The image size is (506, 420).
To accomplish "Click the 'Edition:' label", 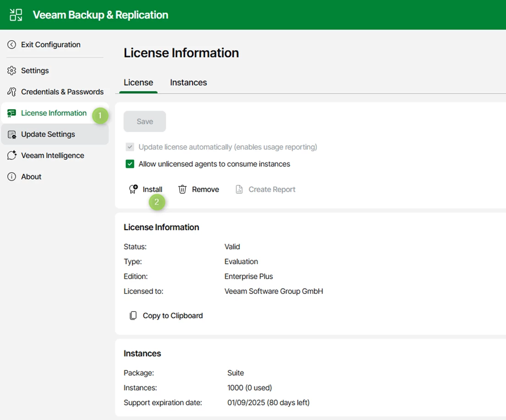I will pyautogui.click(x=136, y=276).
